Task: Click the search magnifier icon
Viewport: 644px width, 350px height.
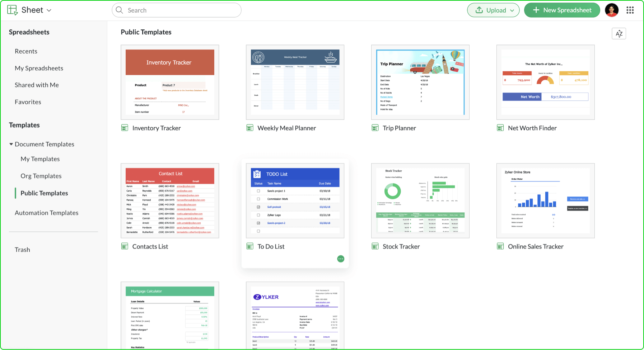Action: (120, 10)
